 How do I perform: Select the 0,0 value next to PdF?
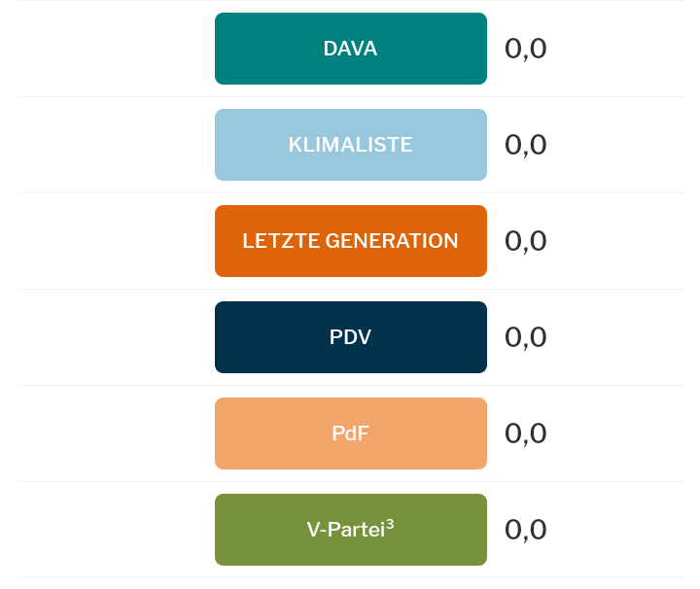[x=525, y=433]
